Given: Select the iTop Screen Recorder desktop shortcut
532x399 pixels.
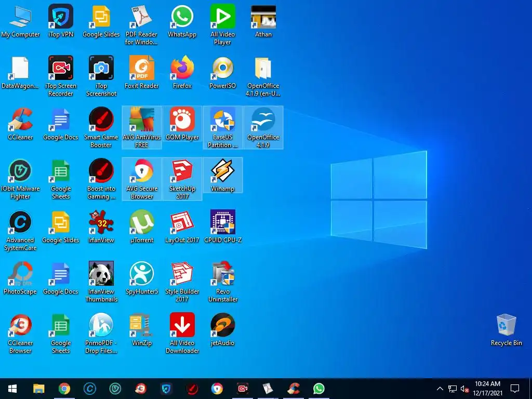Looking at the screenshot, I should click(61, 77).
